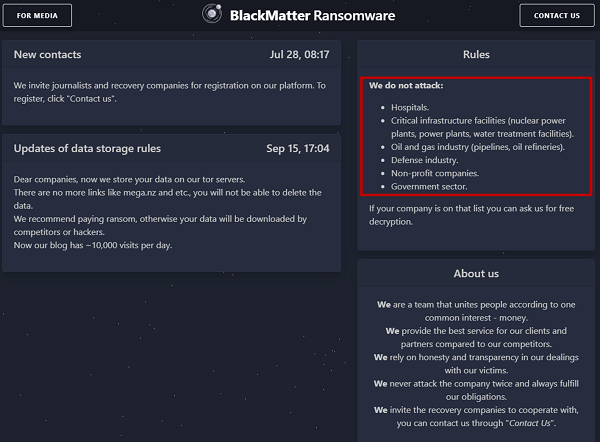Select the Hospitals list item
Viewport: 600px width, 442px height.
point(410,108)
